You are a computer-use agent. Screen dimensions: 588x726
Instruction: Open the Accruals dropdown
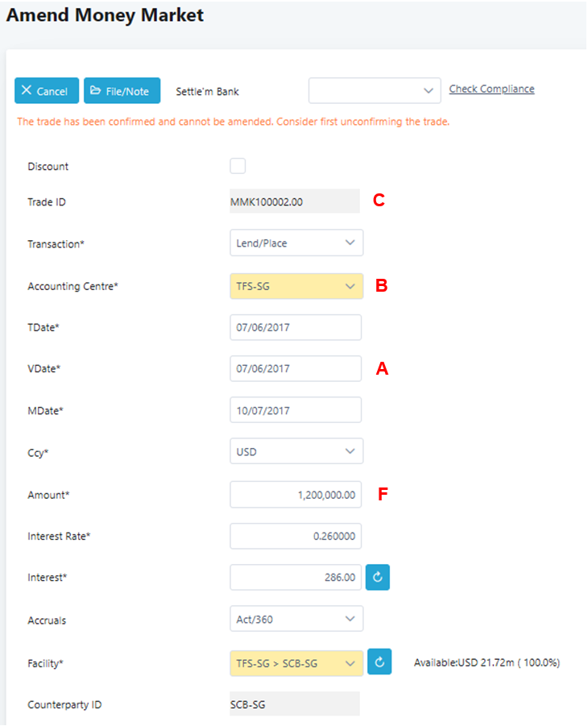coord(296,619)
